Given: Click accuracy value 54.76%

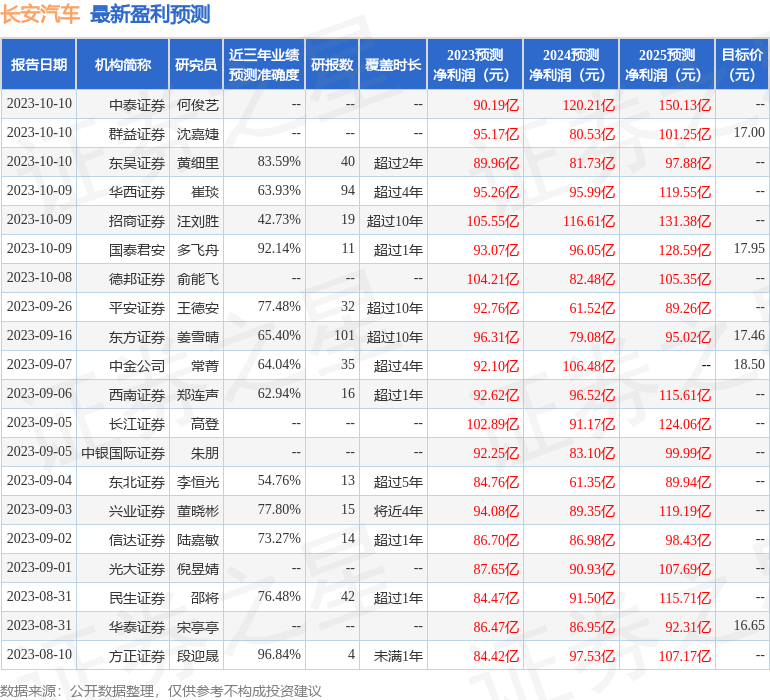Looking at the screenshot, I should (x=279, y=480).
